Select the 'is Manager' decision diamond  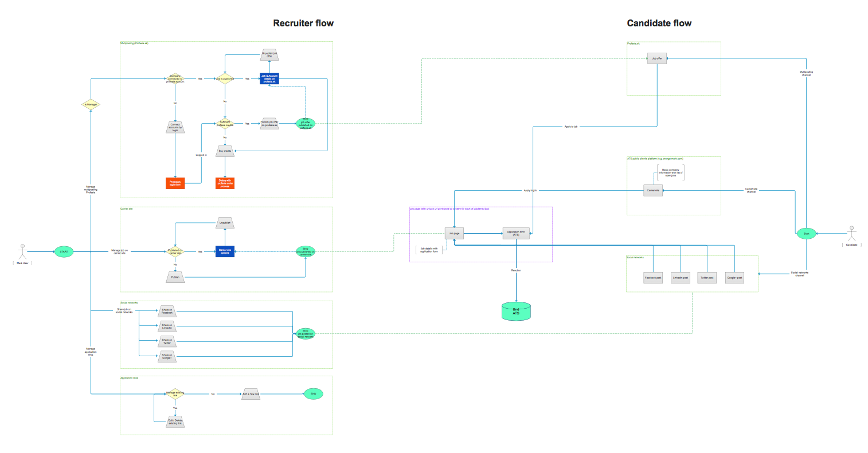pos(91,104)
